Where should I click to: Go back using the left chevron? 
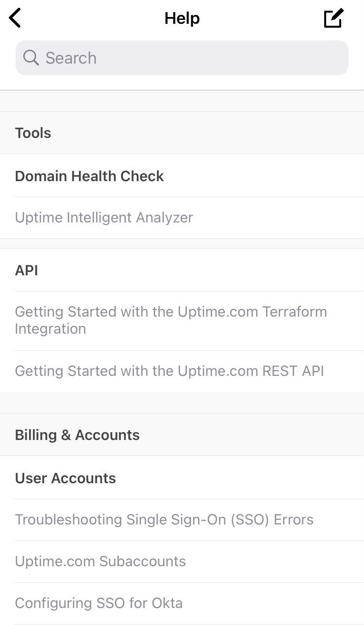(15, 18)
